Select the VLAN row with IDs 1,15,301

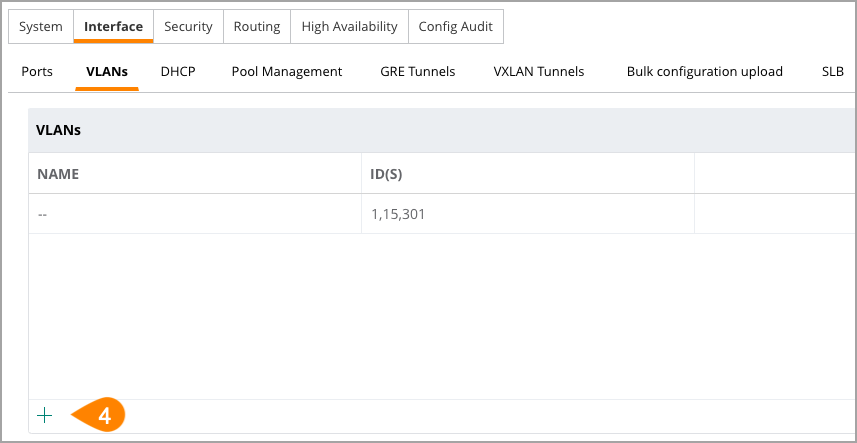click(442, 214)
